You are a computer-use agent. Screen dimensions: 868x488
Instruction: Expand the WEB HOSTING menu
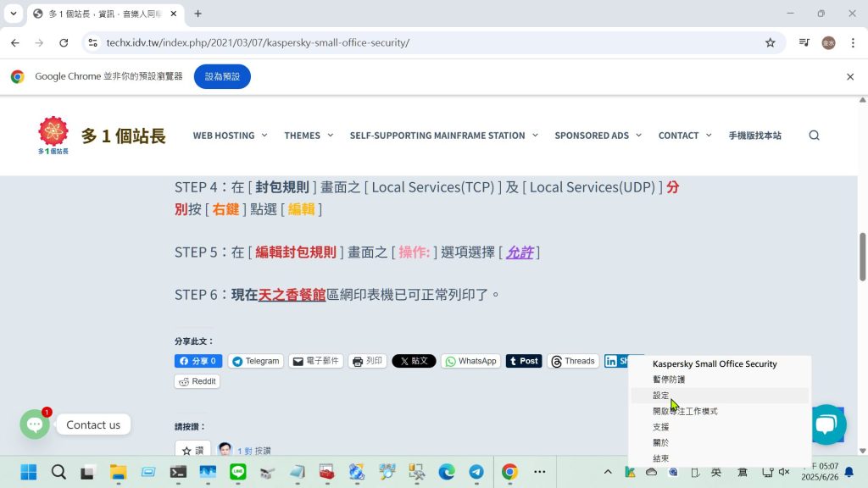(x=230, y=136)
